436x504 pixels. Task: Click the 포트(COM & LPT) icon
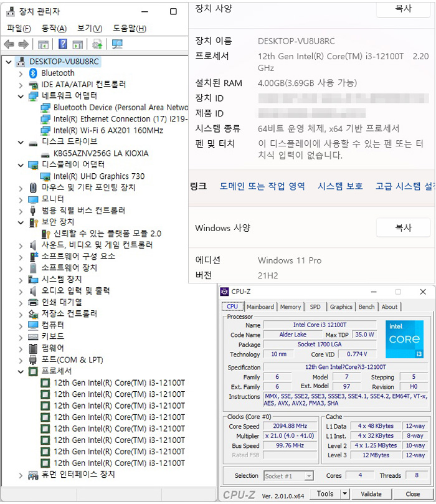[x=33, y=359]
